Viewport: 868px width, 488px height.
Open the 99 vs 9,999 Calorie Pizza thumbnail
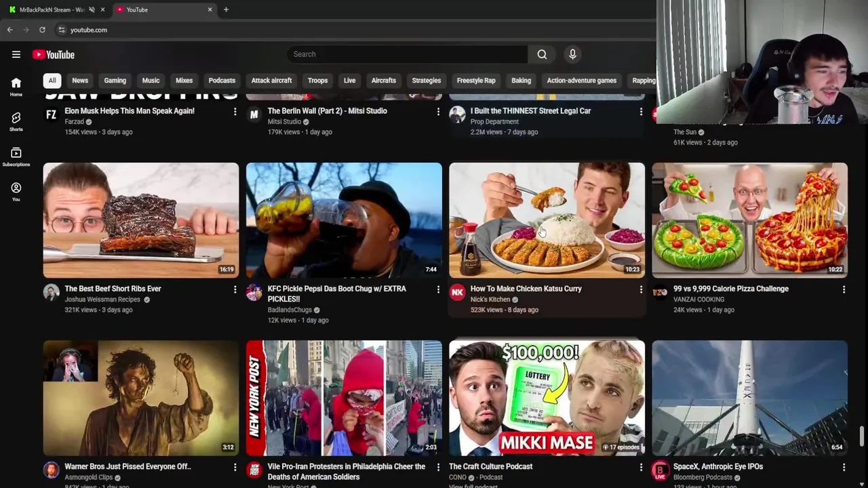[750, 220]
